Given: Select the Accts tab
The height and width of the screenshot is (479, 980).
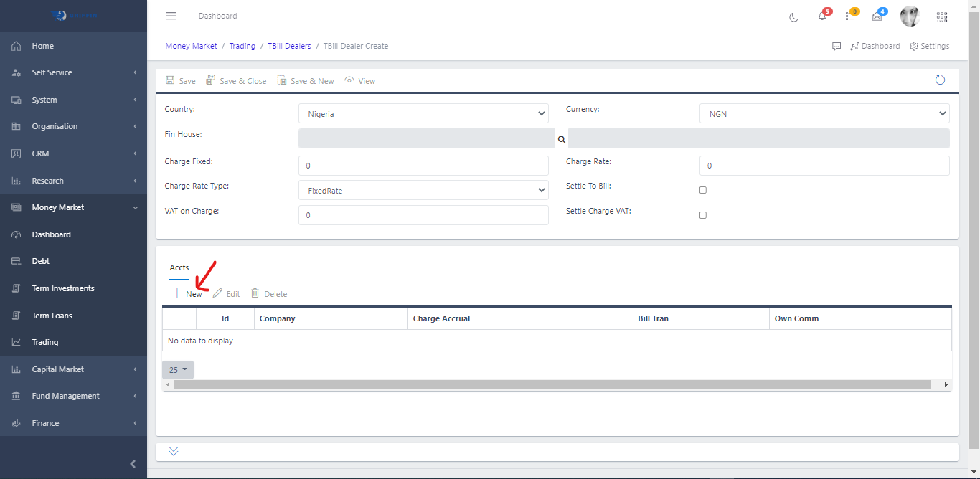Looking at the screenshot, I should coord(179,267).
